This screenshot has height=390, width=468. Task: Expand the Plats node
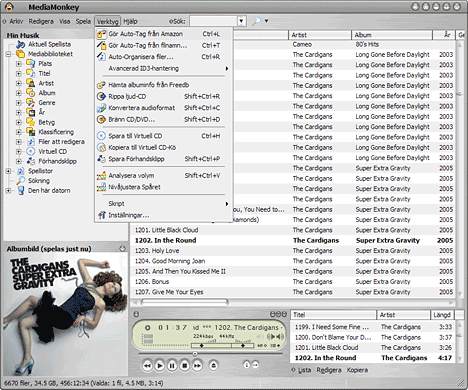19,64
